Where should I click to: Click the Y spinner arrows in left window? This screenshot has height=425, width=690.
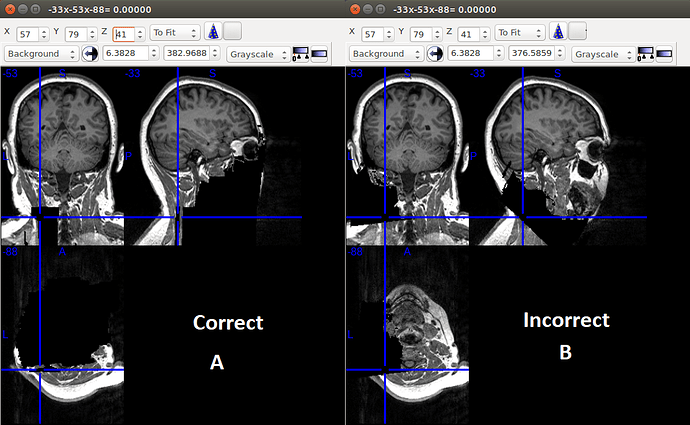point(92,34)
